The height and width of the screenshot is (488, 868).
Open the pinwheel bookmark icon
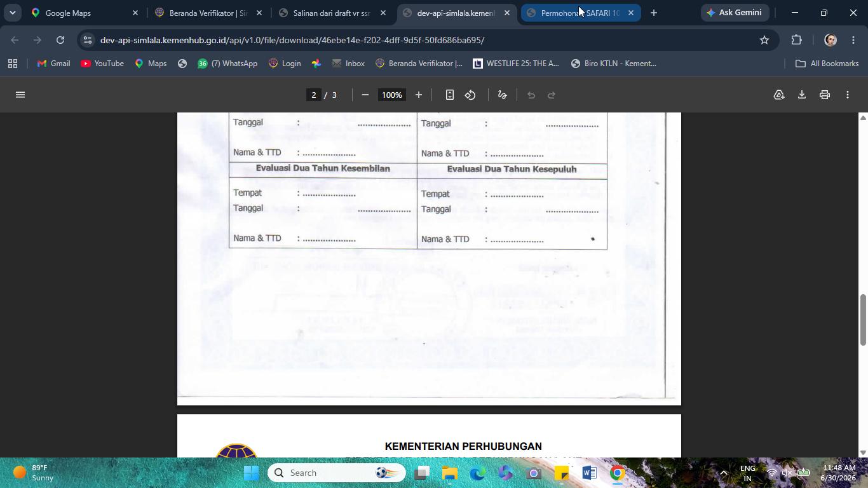coord(316,64)
